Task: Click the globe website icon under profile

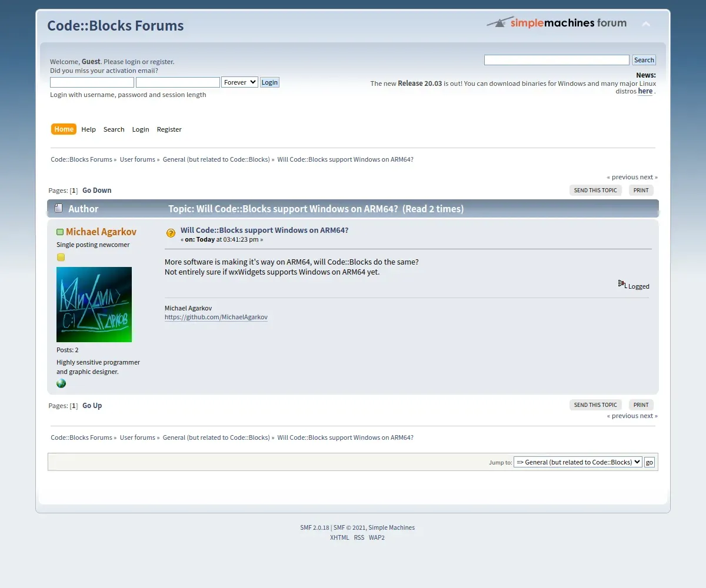Action: click(61, 383)
